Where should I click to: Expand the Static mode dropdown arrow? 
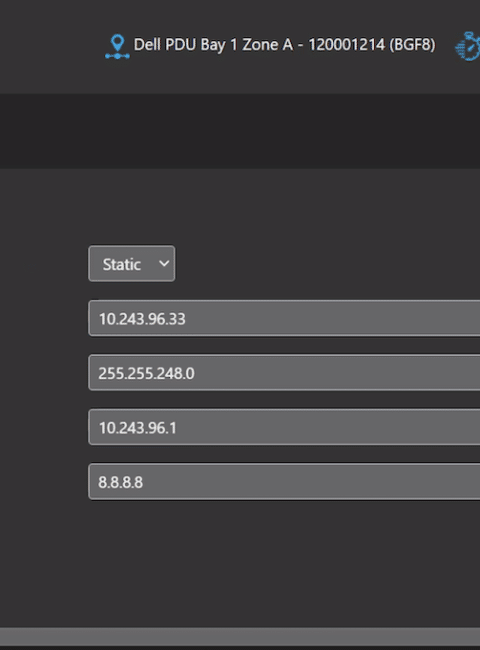tap(164, 264)
